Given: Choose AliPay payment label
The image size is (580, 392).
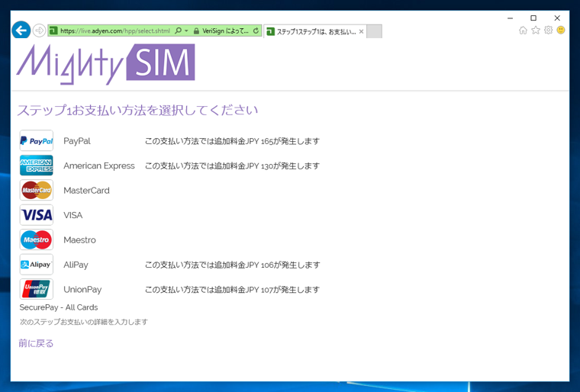Looking at the screenshot, I should tap(76, 265).
